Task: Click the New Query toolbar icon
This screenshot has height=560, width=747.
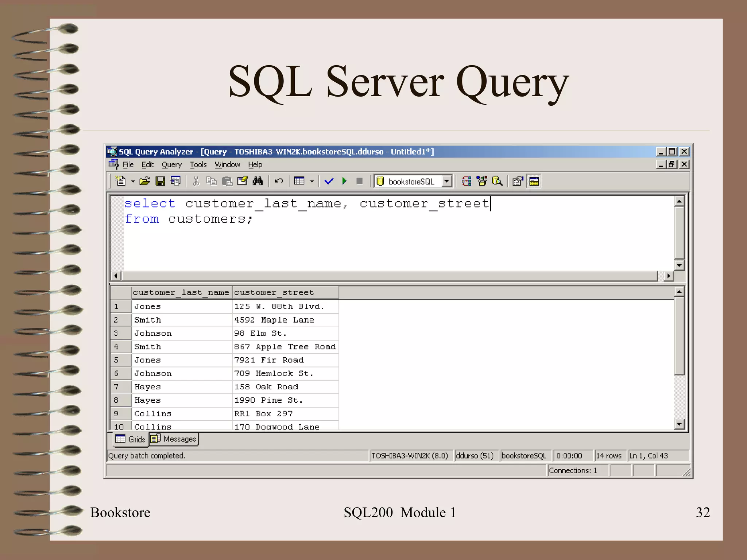Action: click(x=121, y=181)
